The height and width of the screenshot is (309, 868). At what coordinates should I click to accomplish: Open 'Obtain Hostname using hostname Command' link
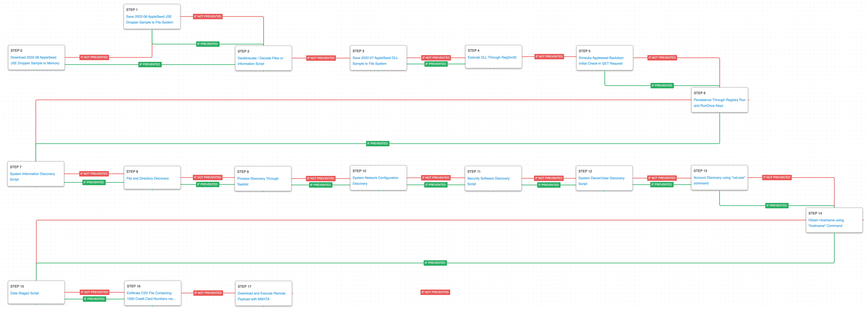click(x=826, y=220)
